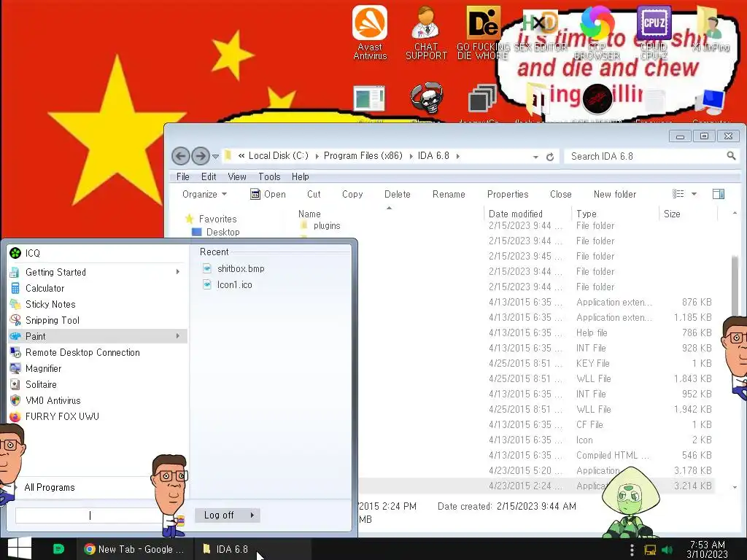This screenshot has height=560, width=747.
Task: Click the network tray icon
Action: pos(650,551)
